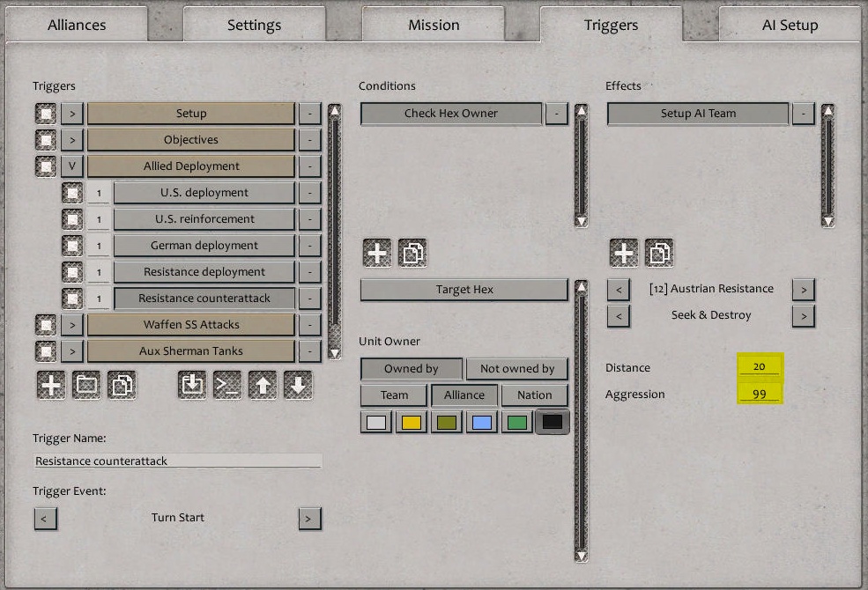The height and width of the screenshot is (590, 868).
Task: Pick the yellow unit owner color swatch
Action: [412, 422]
